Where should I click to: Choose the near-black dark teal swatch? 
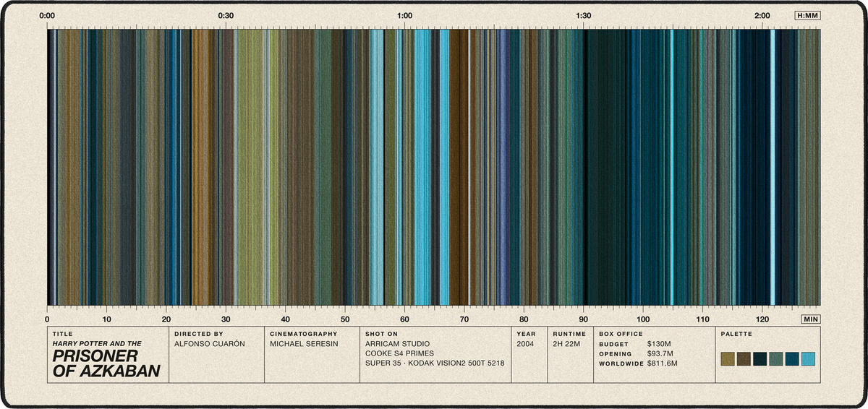[x=760, y=359]
